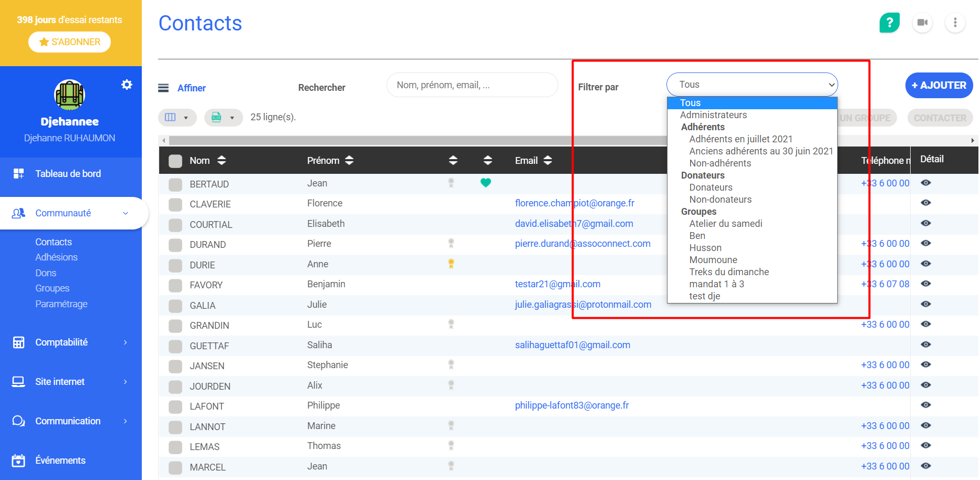Open the green help question mark icon
The height and width of the screenshot is (480, 980).
pyautogui.click(x=889, y=23)
